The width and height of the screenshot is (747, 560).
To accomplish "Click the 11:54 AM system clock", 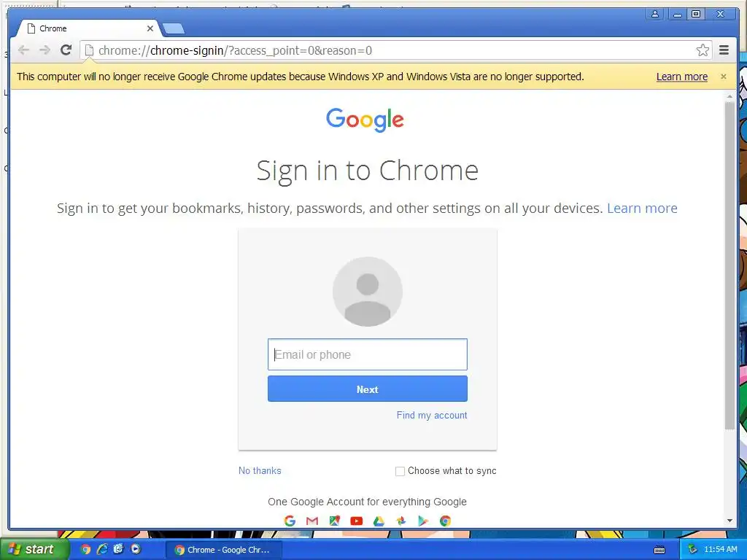I will tap(720, 550).
